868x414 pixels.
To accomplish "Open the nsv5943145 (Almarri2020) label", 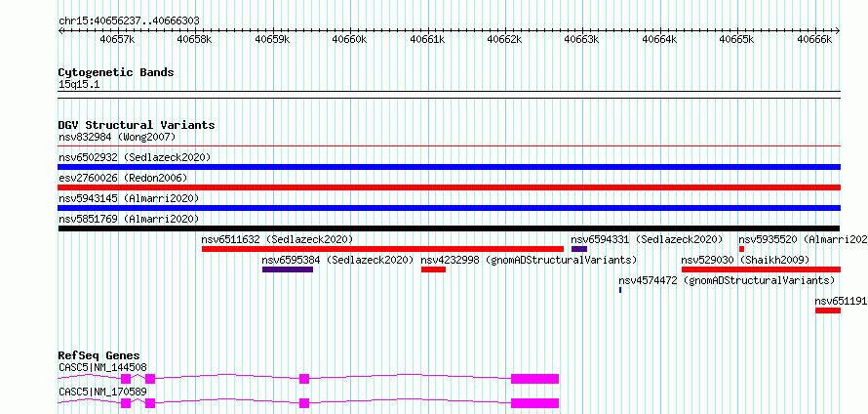I will pos(129,198).
